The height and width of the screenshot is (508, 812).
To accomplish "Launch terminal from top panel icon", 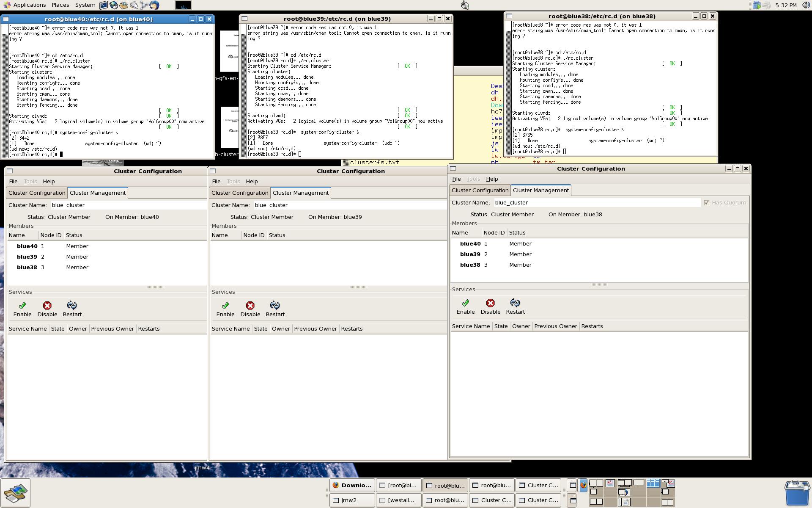I will 104,5.
